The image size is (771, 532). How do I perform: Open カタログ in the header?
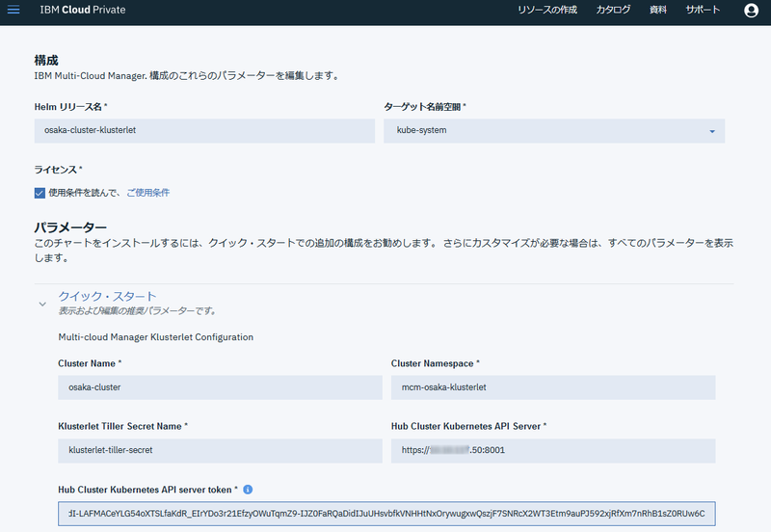tap(613, 10)
